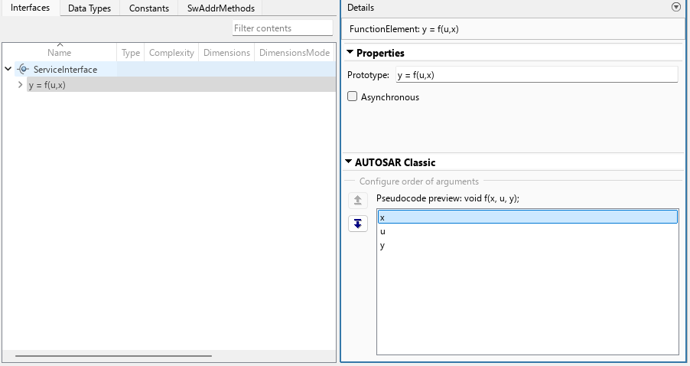The height and width of the screenshot is (366, 690).
Task: Select the y = f(u,x) tree row
Action: pyautogui.click(x=181, y=84)
